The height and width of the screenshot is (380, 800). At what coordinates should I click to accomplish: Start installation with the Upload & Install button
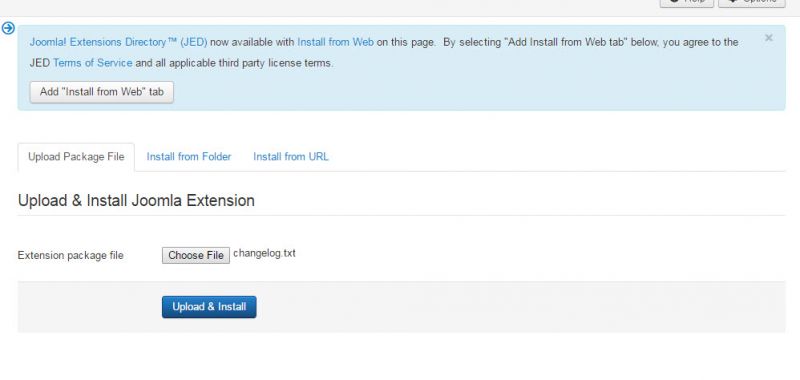tap(209, 307)
